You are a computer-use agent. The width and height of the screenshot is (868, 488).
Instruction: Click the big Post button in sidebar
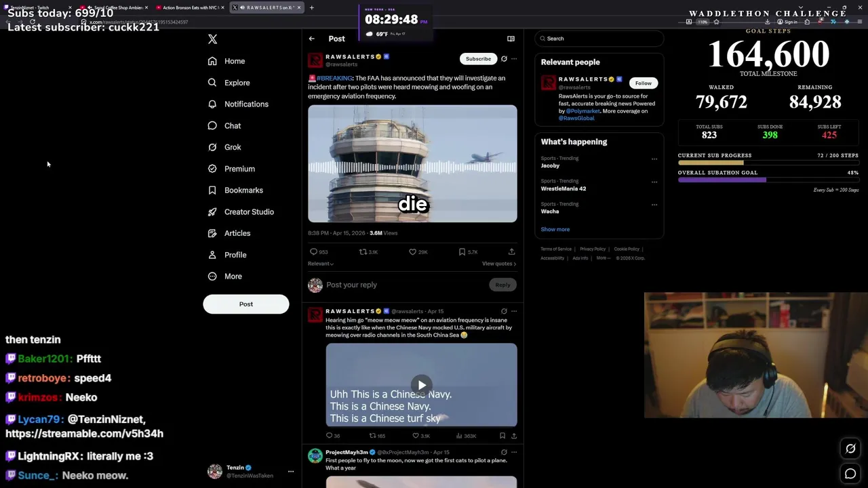[245, 304]
